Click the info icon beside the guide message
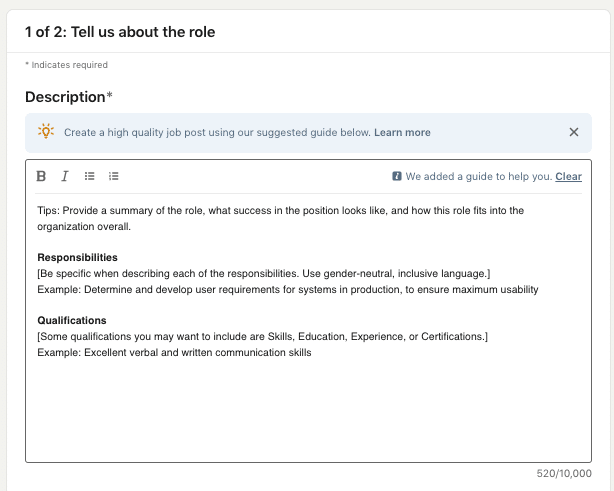614x491 pixels. (397, 177)
